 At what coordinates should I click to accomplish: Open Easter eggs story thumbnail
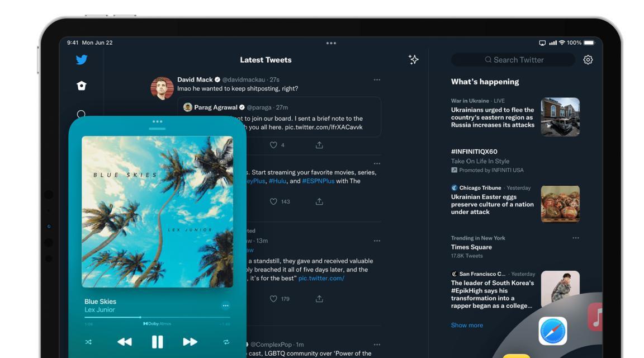click(x=560, y=204)
